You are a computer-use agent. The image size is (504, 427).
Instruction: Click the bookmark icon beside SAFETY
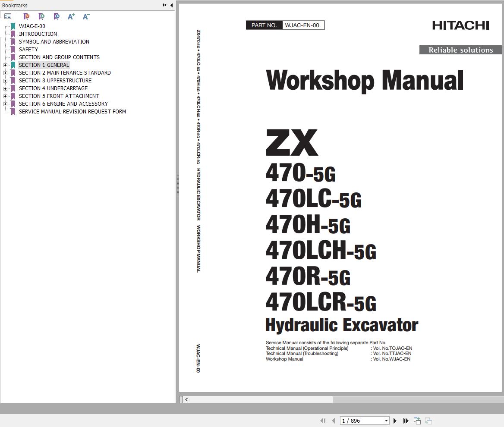(13, 50)
